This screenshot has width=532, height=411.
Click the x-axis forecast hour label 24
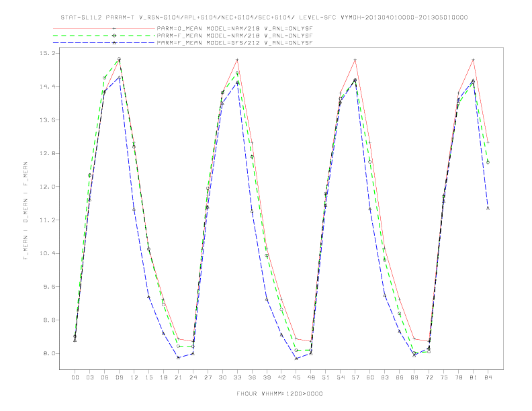coord(193,377)
